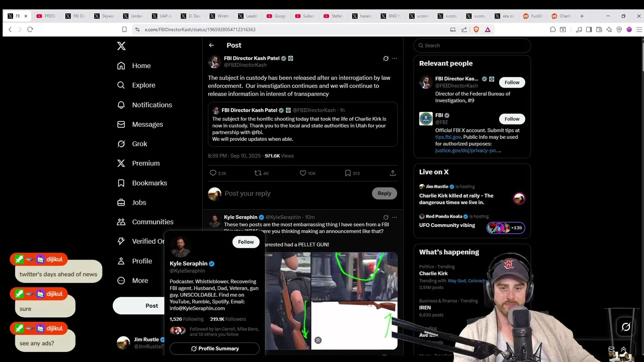This screenshot has width=644, height=362.
Task: Click 1,526 Following in hover card
Action: [187, 319]
